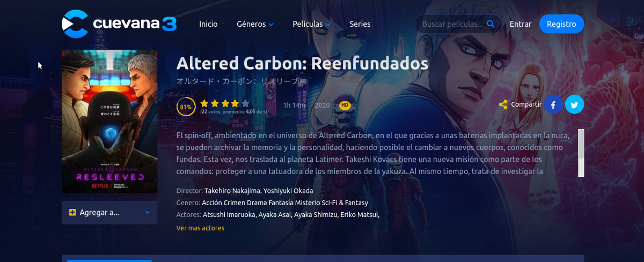The height and width of the screenshot is (262, 644).
Task: Click the Registro button
Action: coord(561,24)
